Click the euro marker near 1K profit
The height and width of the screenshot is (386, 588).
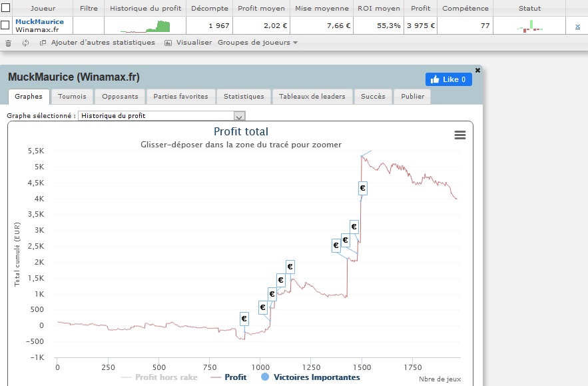pyautogui.click(x=272, y=294)
